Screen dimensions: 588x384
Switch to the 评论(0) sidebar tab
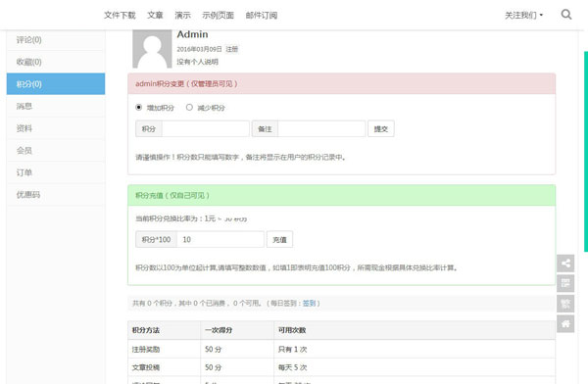(56, 40)
